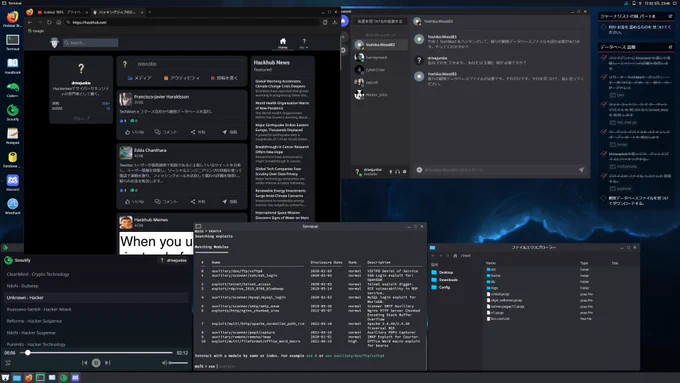This screenshot has height=383, width=680.
Task: Open the Database desktop icon
Action: pyautogui.click(x=13, y=158)
